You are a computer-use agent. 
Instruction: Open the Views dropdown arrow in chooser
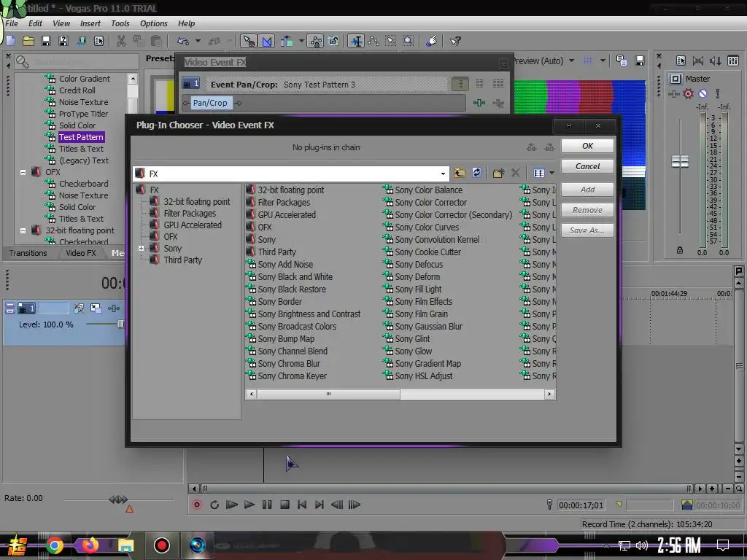[551, 173]
